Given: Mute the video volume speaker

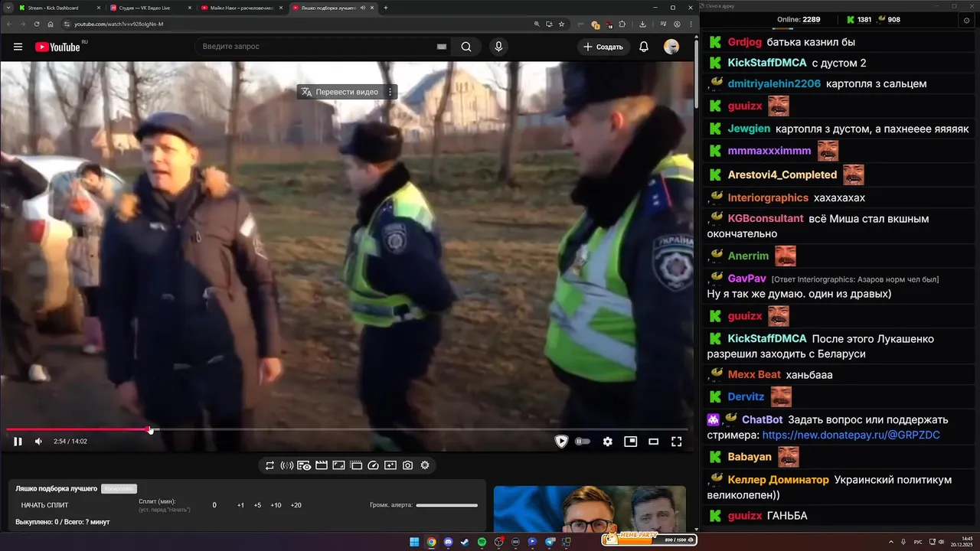Looking at the screenshot, I should pyautogui.click(x=38, y=442).
